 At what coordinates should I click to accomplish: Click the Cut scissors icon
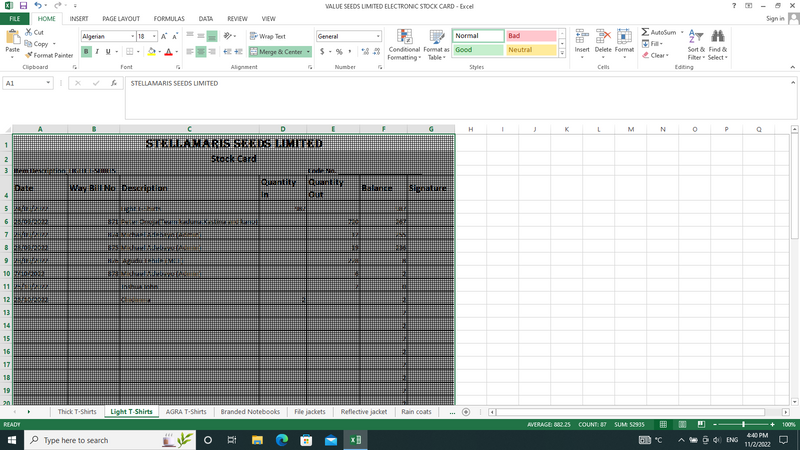coord(29,32)
